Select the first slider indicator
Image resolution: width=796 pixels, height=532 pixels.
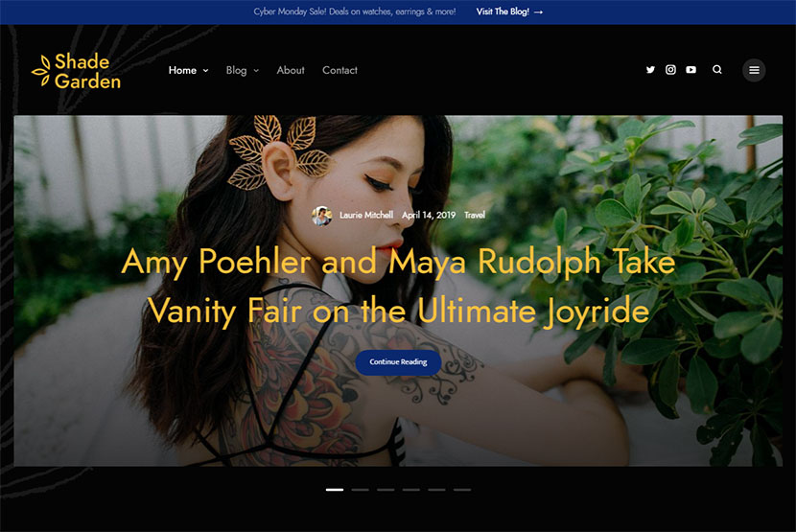click(335, 490)
